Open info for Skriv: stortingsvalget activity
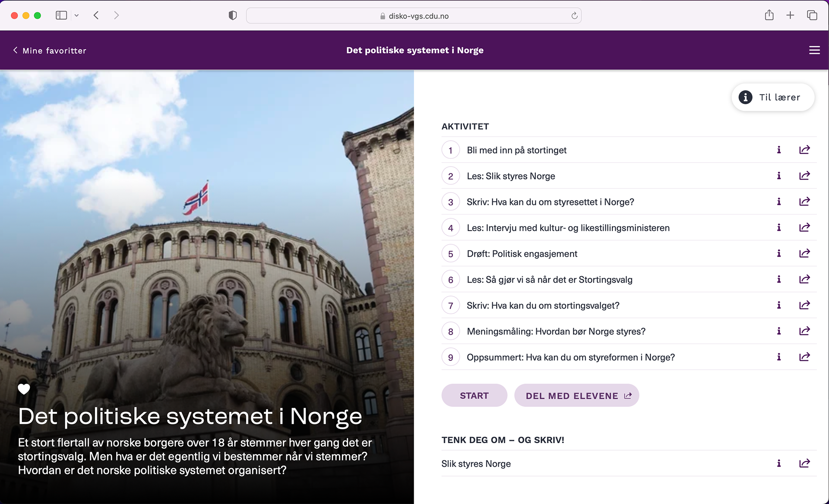829x504 pixels. pyautogui.click(x=779, y=305)
